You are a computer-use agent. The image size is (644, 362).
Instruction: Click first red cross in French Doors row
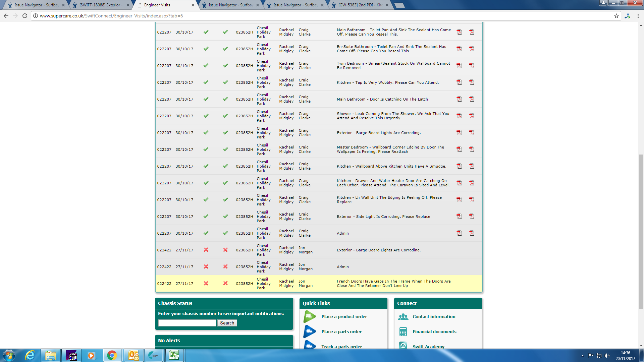pos(206,284)
